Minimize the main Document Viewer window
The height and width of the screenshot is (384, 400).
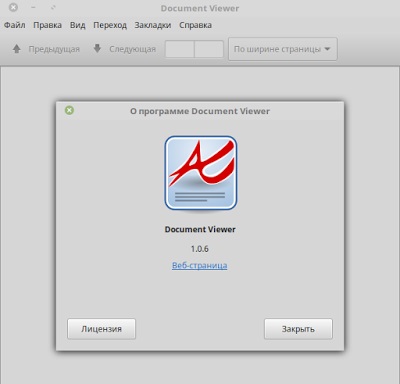tap(33, 7)
